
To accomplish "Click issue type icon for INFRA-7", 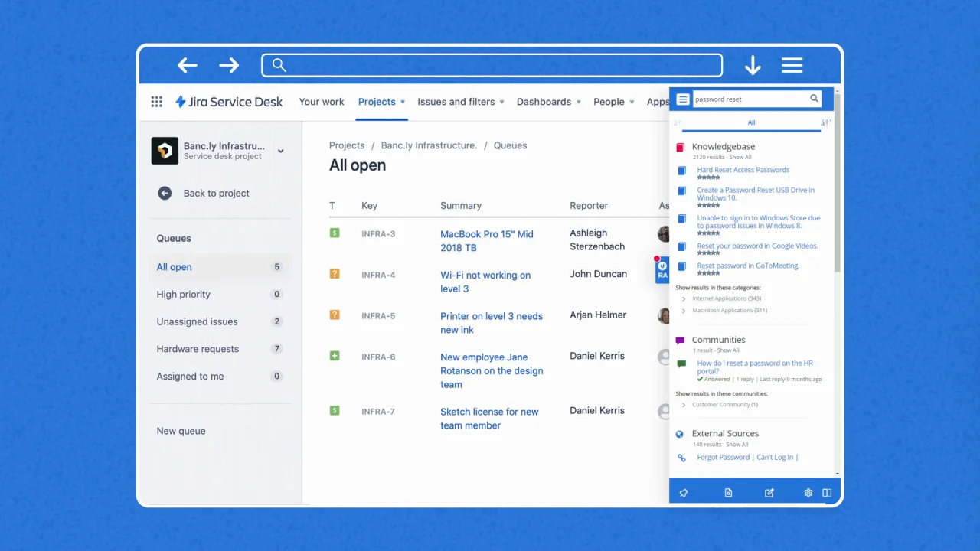I will coord(335,410).
